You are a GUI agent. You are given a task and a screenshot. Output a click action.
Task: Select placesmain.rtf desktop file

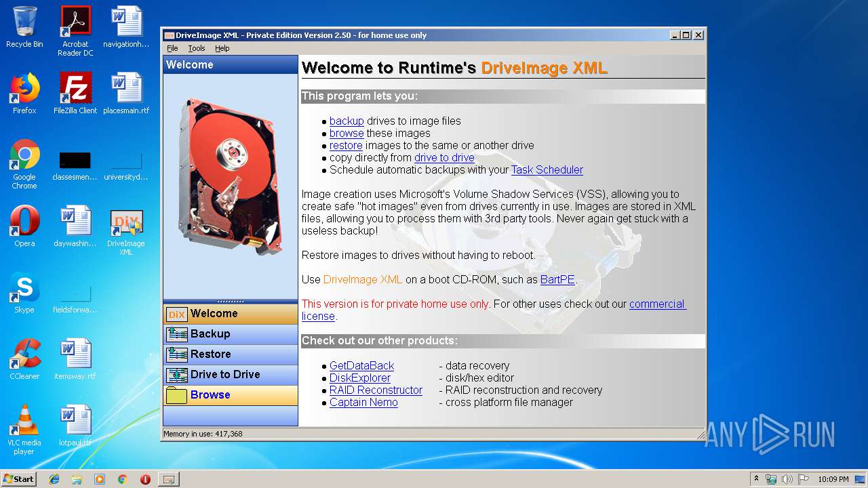126,94
